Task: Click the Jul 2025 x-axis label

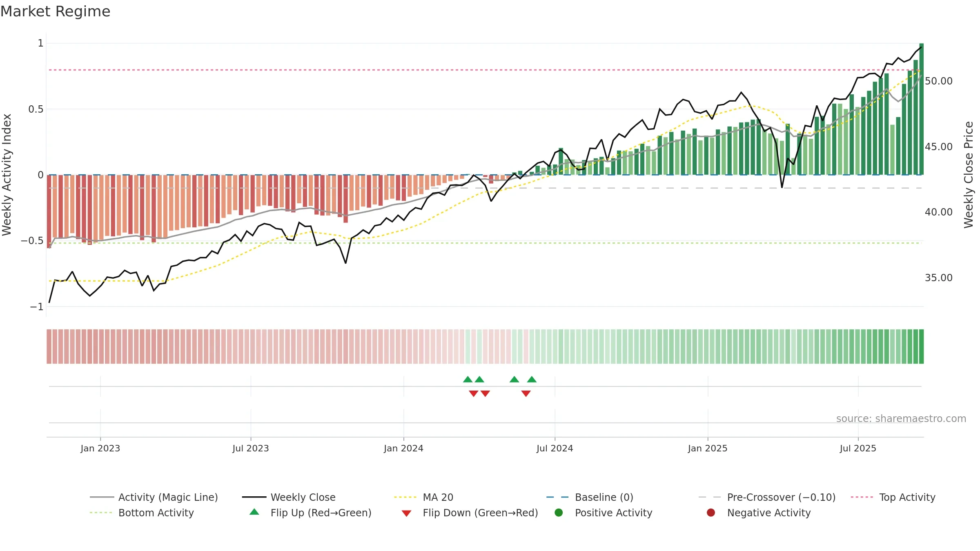Action: coord(858,449)
